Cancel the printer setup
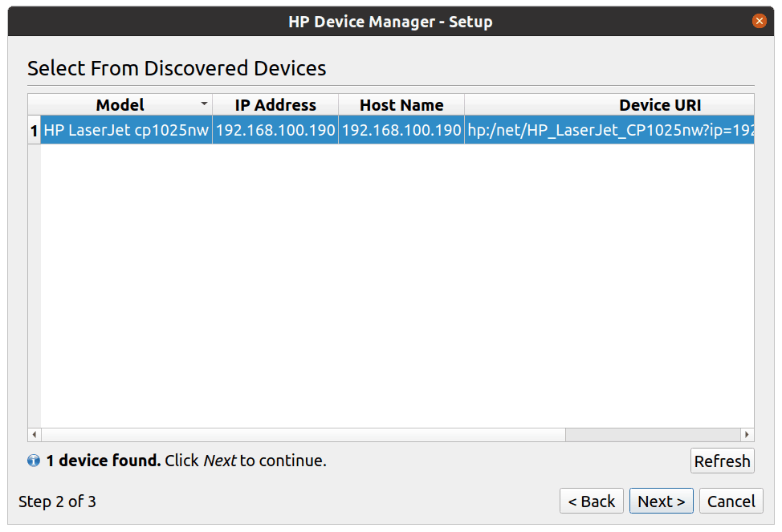782x532 pixels. pos(731,501)
